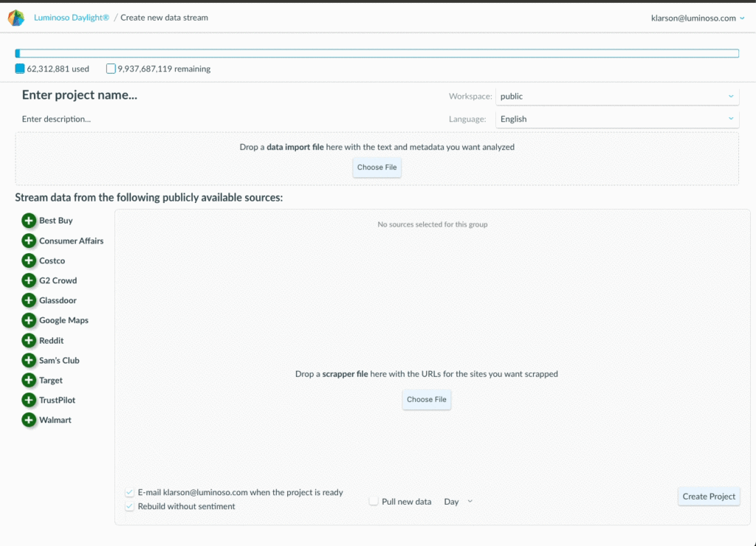This screenshot has height=546, width=756.
Task: Click the Enter project name field
Action: (80, 95)
